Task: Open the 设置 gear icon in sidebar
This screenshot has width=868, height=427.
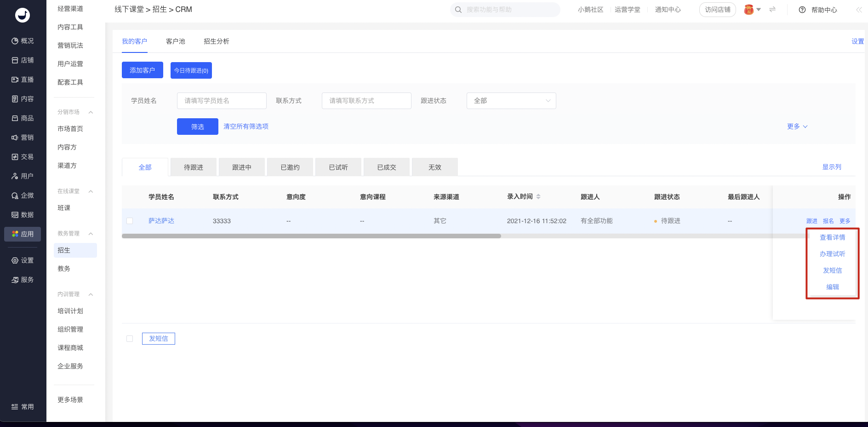Action: point(15,260)
